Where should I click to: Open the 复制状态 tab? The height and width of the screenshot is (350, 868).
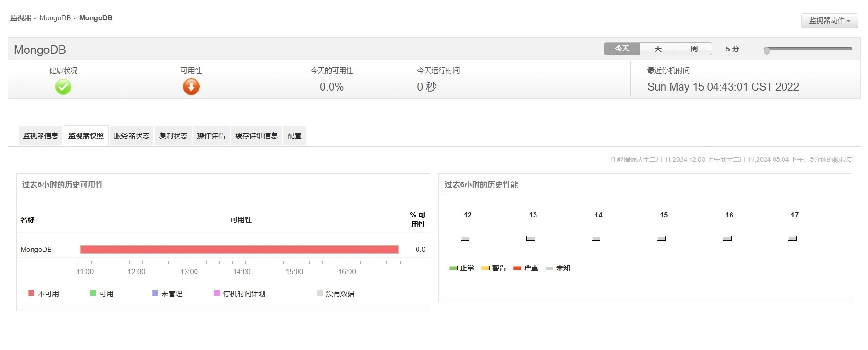[x=173, y=136]
